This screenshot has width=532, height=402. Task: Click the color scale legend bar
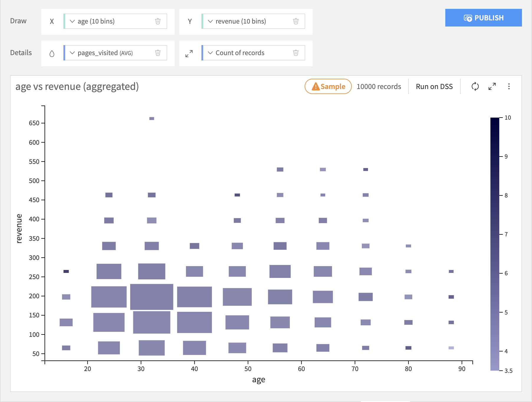495,244
